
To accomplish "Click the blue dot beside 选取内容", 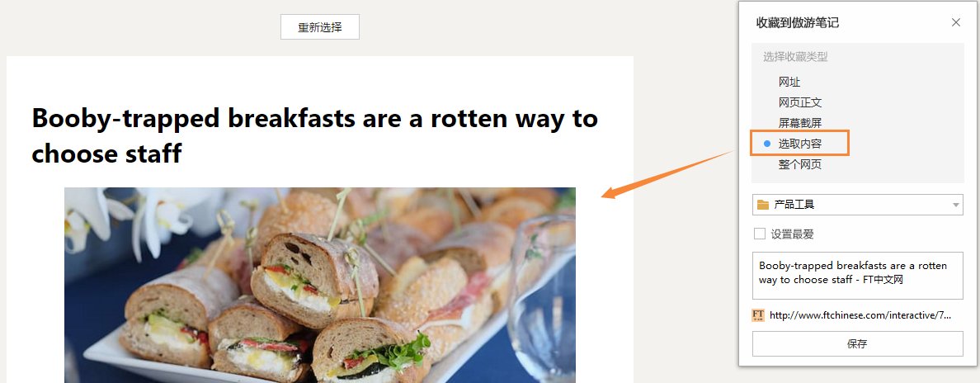I will tap(767, 144).
